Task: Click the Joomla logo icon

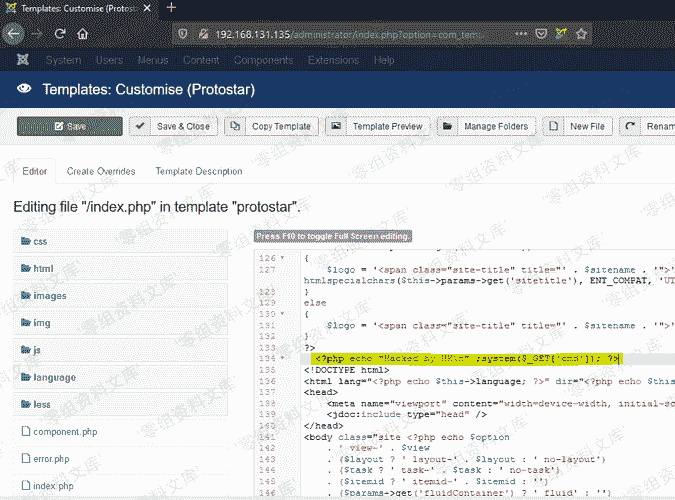Action: pos(22,60)
